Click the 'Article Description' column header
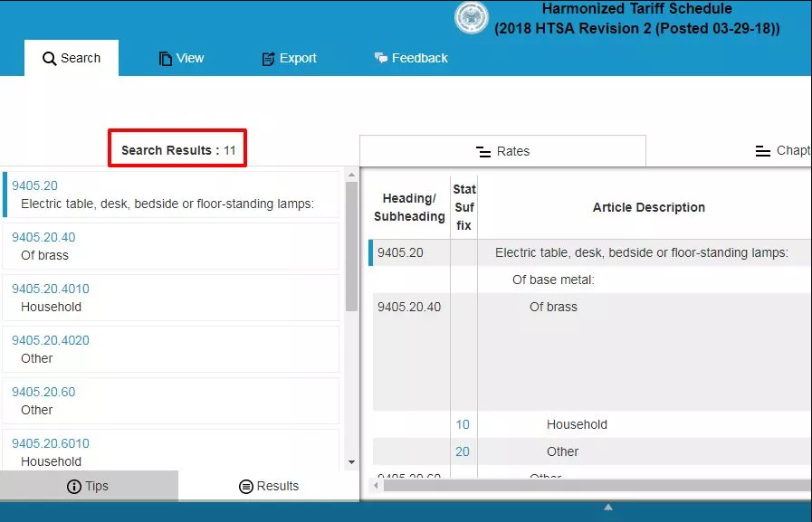812x522 pixels. [x=648, y=207]
